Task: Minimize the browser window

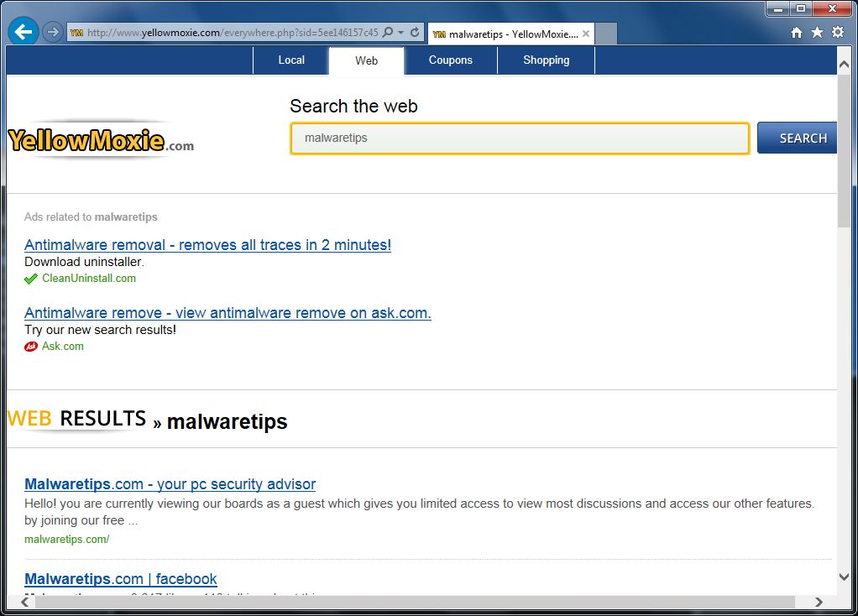Action: [x=777, y=8]
